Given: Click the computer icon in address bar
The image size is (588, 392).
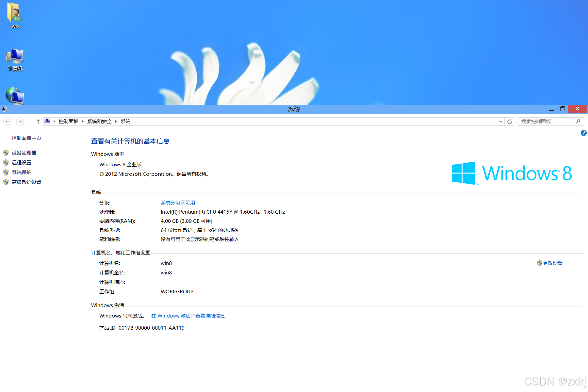Looking at the screenshot, I should tap(47, 121).
